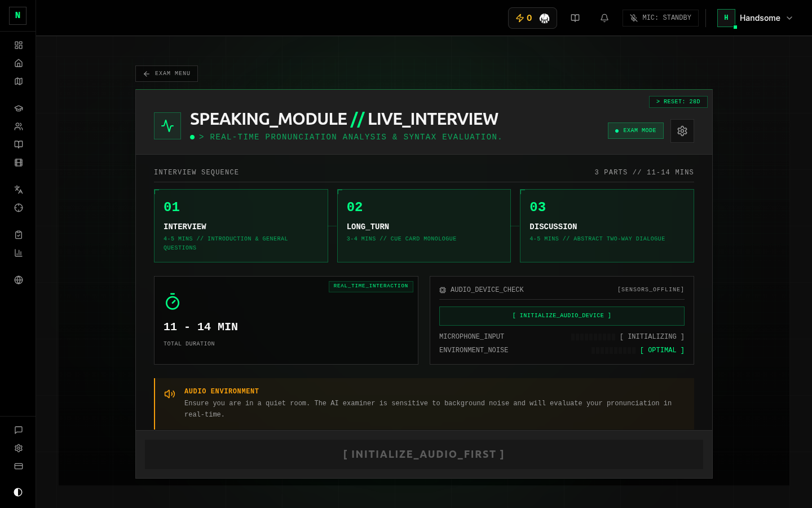The image size is (812, 508).
Task: Open the graduation cap icon
Action: (19, 108)
